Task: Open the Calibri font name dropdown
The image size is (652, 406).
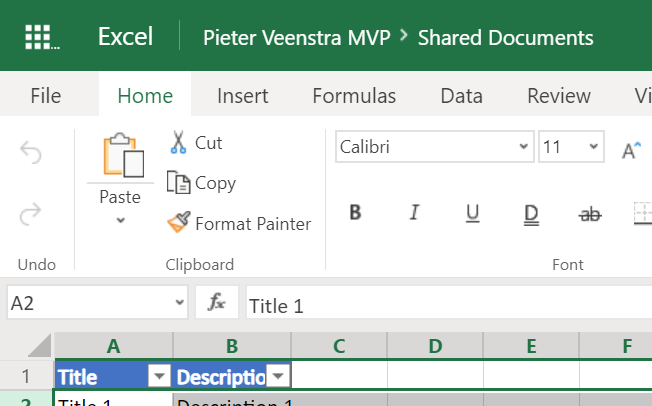Action: point(524,146)
